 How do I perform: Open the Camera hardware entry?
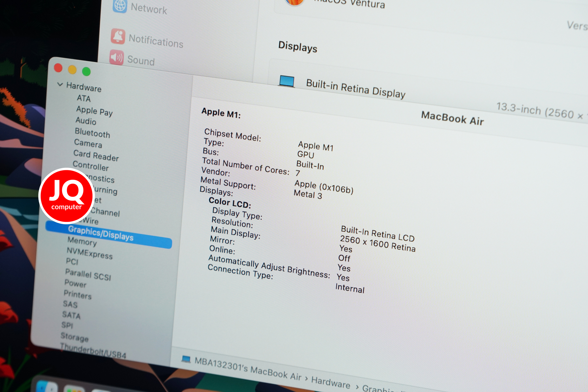88,143
